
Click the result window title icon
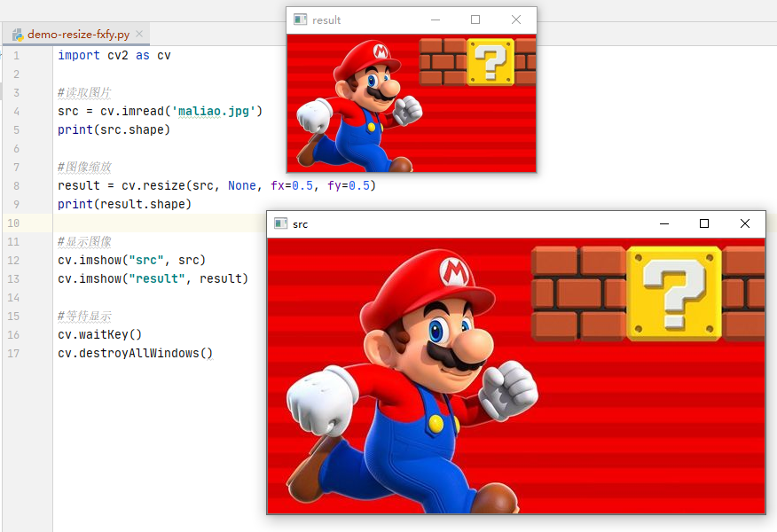[x=300, y=20]
